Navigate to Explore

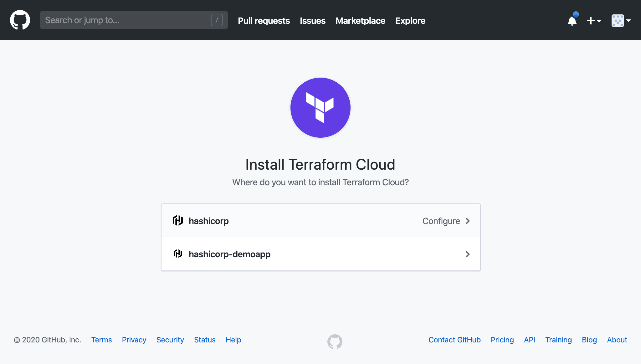tap(410, 21)
